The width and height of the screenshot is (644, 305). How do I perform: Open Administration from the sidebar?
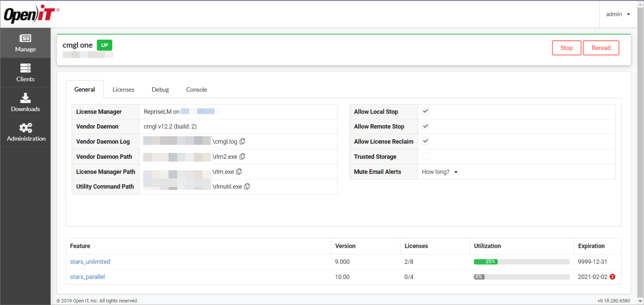pos(25,132)
